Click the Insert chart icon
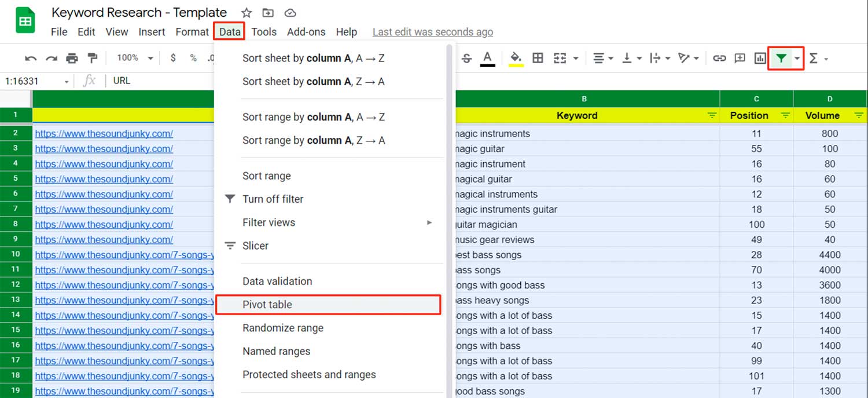 pyautogui.click(x=760, y=58)
